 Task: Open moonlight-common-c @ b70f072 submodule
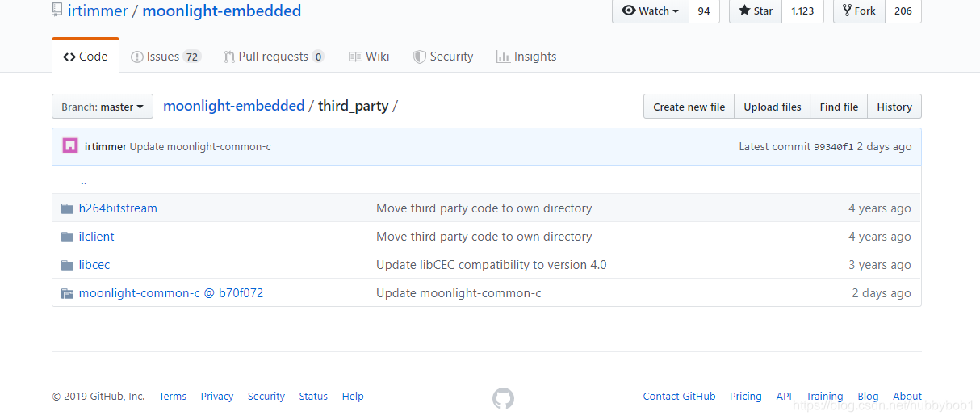pos(171,293)
